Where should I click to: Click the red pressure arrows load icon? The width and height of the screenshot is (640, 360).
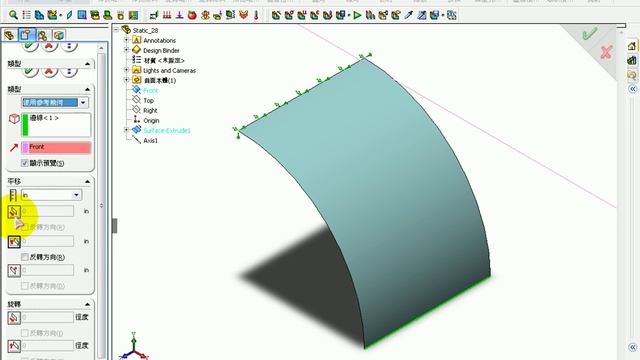[x=167, y=16]
